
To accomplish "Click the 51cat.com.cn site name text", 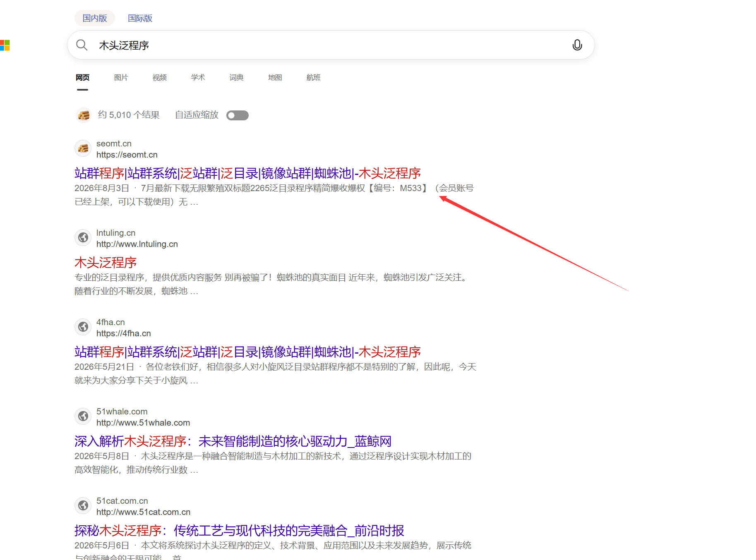I will click(x=122, y=501).
